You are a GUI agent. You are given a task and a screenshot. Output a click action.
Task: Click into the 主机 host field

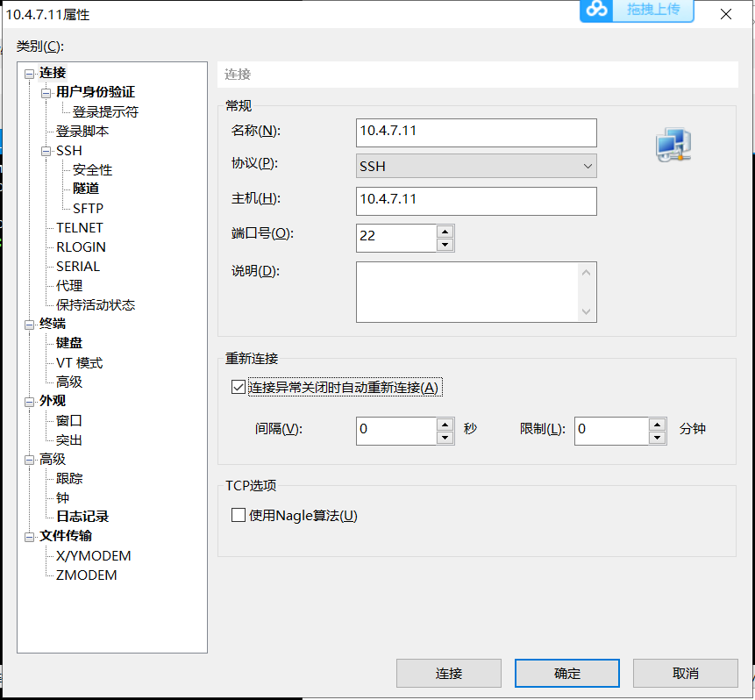[x=476, y=200]
